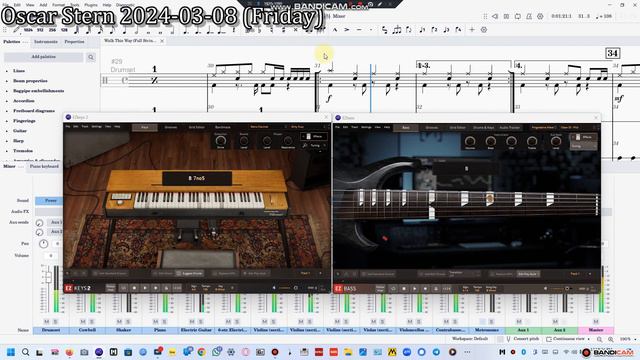Select eighth note duration

point(112,30)
